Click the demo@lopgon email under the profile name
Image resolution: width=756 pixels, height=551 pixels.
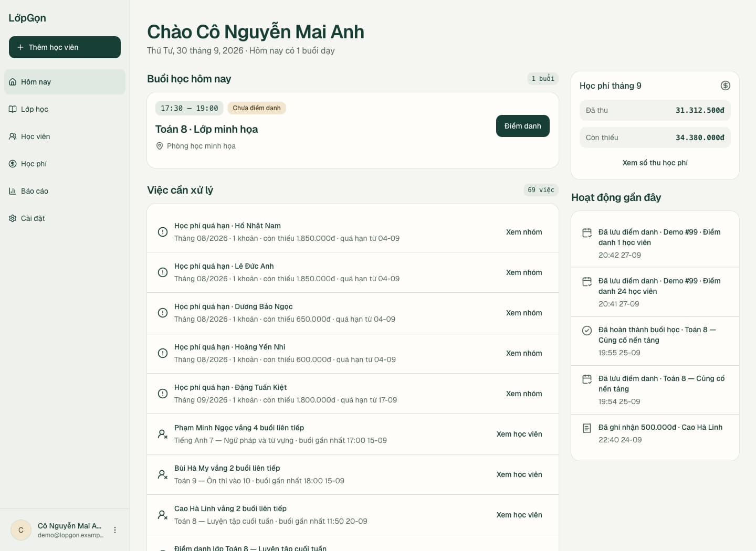pos(71,535)
